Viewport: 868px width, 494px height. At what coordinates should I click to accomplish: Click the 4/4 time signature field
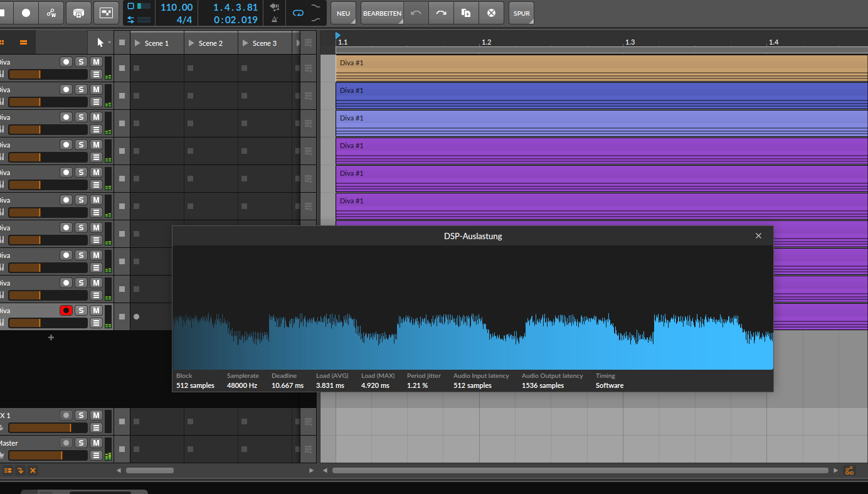click(184, 19)
